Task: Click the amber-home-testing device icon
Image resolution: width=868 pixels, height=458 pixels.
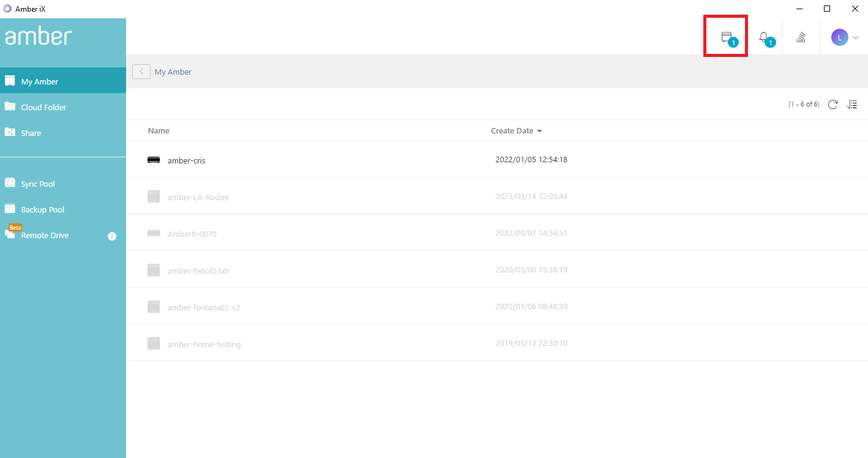Action: tap(154, 343)
